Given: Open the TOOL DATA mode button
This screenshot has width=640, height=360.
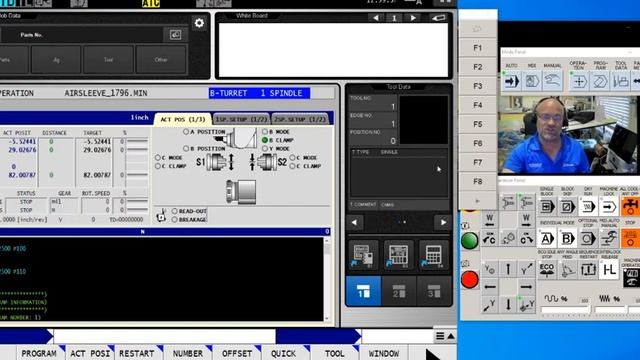Looking at the screenshot, I should click(620, 81).
